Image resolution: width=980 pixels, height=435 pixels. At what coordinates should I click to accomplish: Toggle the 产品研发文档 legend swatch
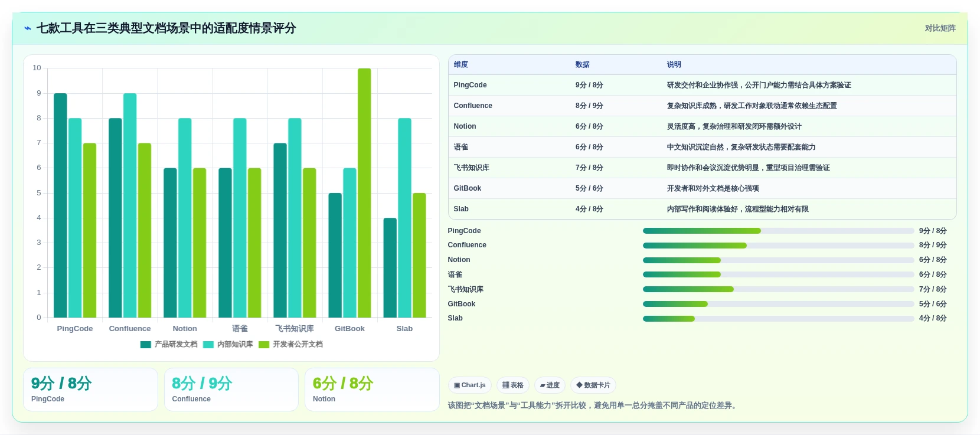(145, 345)
